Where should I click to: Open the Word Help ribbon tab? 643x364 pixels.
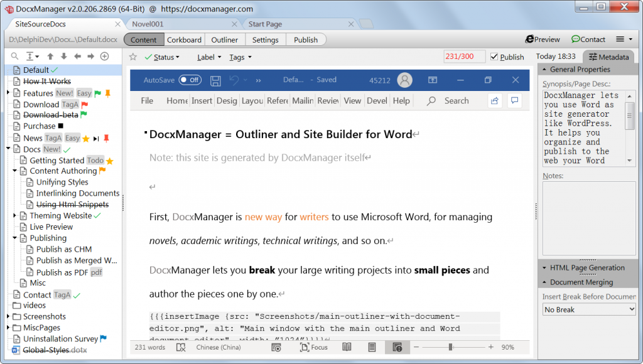point(401,101)
